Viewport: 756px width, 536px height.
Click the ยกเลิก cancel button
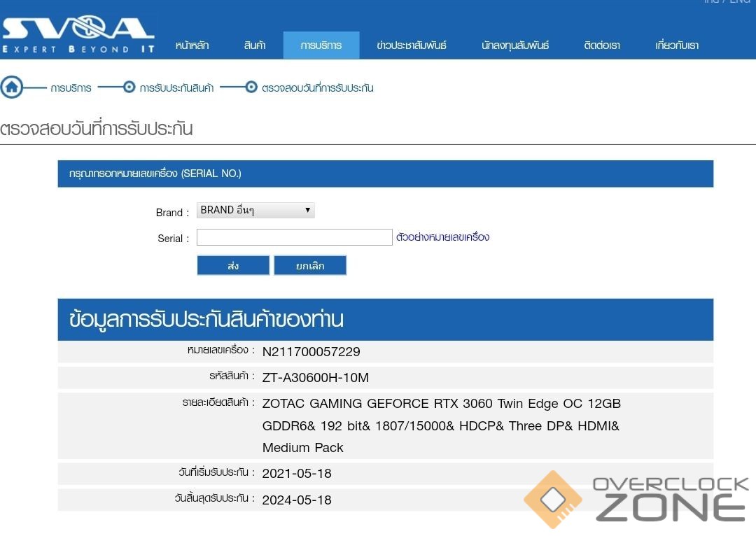[311, 266]
